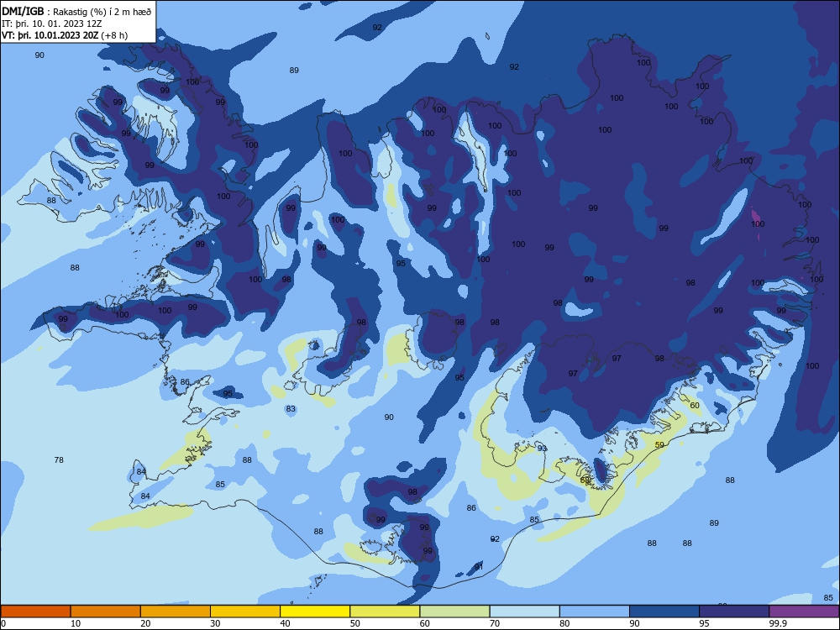
Task: Click the legend tick label 10
Action: 76,623
